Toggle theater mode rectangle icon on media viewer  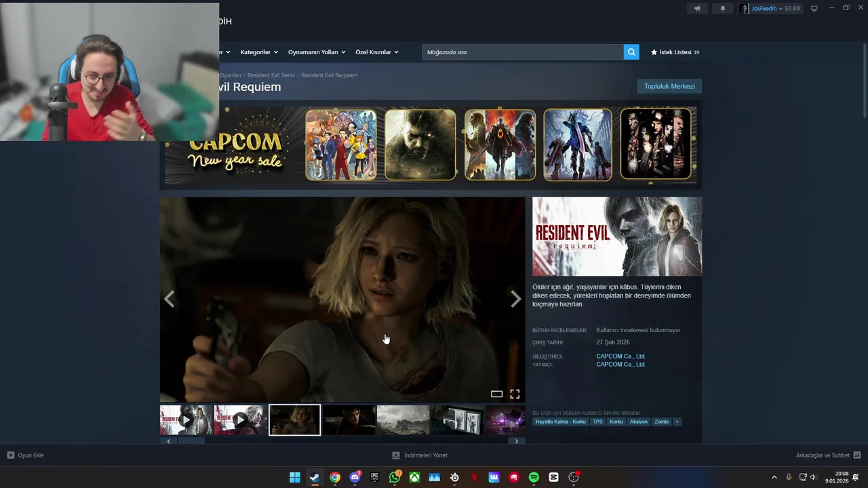pos(496,394)
